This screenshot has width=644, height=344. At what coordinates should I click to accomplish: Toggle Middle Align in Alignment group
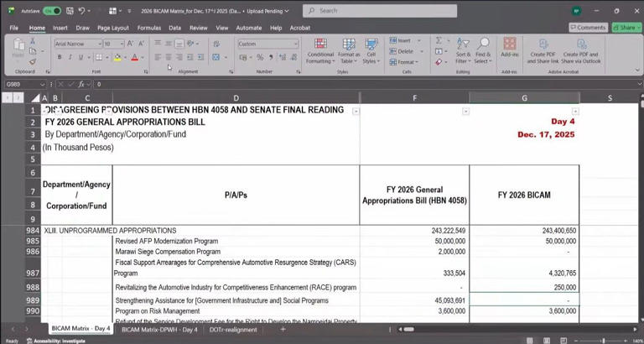point(169,43)
